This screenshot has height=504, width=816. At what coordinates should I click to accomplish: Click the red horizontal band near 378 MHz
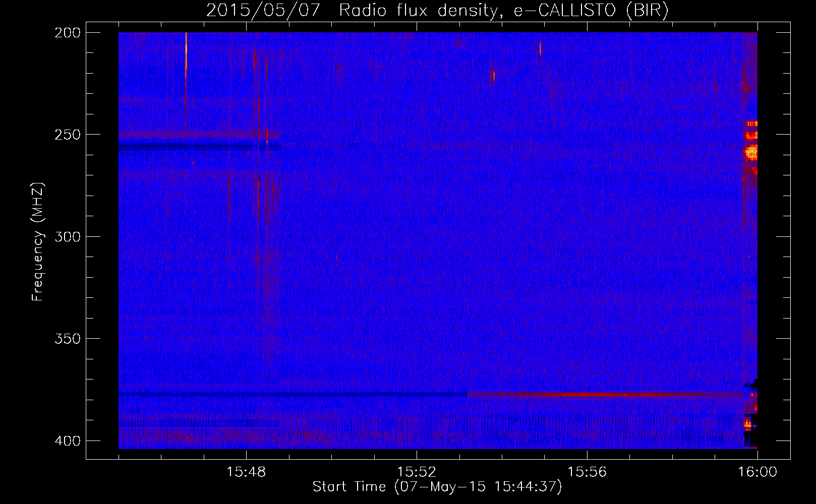click(605, 394)
